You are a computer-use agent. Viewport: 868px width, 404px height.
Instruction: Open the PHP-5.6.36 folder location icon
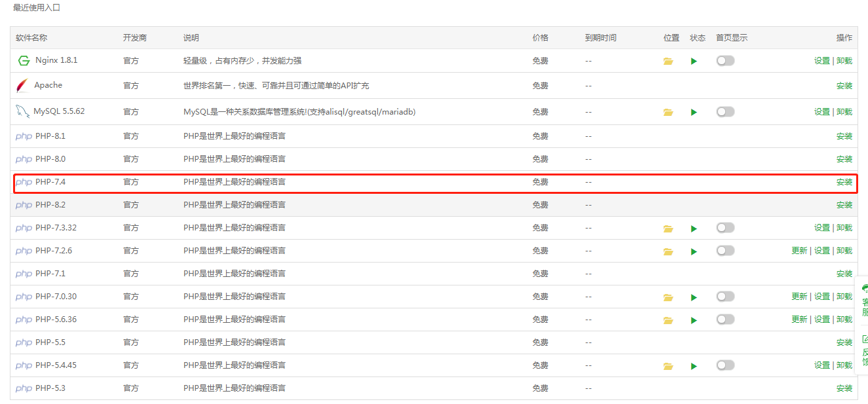tap(668, 320)
